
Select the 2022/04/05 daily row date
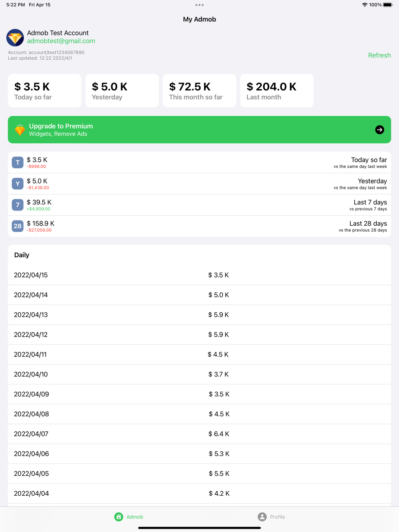coord(32,473)
